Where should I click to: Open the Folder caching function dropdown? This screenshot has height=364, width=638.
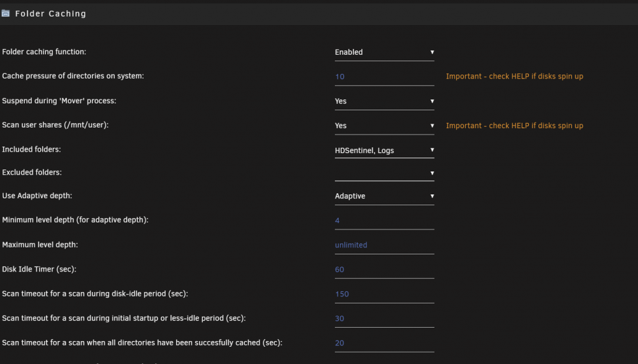pyautogui.click(x=384, y=52)
